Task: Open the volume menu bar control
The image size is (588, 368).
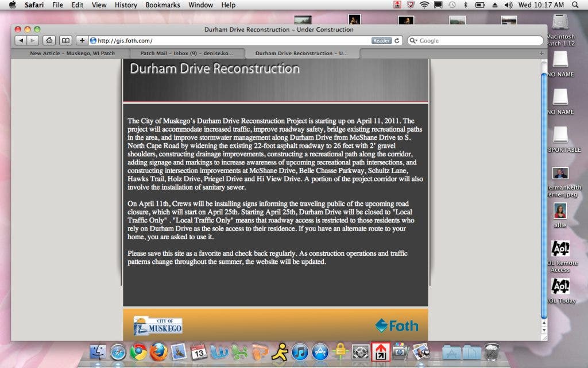Action: (x=508, y=5)
